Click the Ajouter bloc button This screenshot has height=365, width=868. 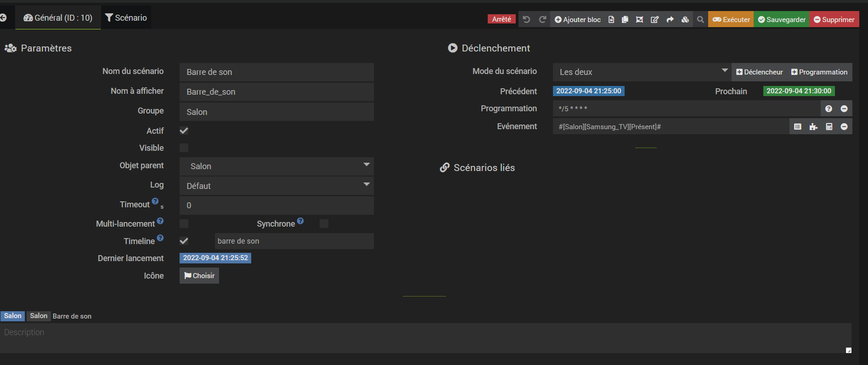tap(577, 19)
